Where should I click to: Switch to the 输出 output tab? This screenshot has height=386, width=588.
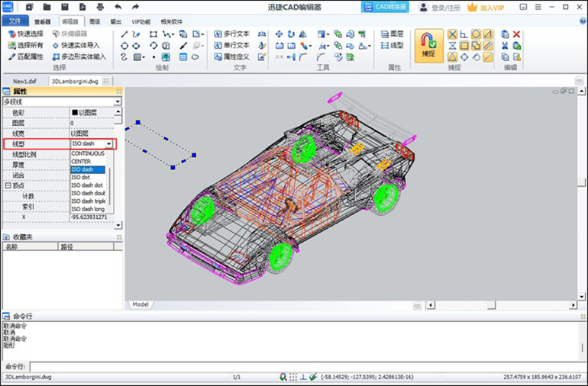116,21
